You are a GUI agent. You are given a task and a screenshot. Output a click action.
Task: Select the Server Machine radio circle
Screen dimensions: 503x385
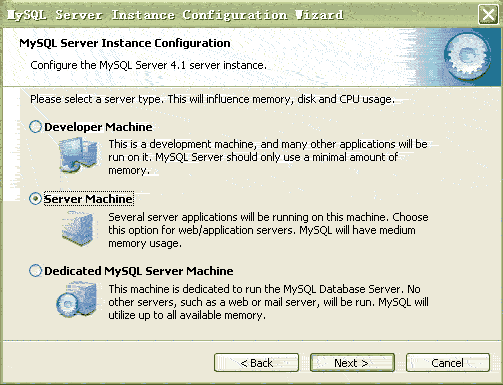(36, 199)
